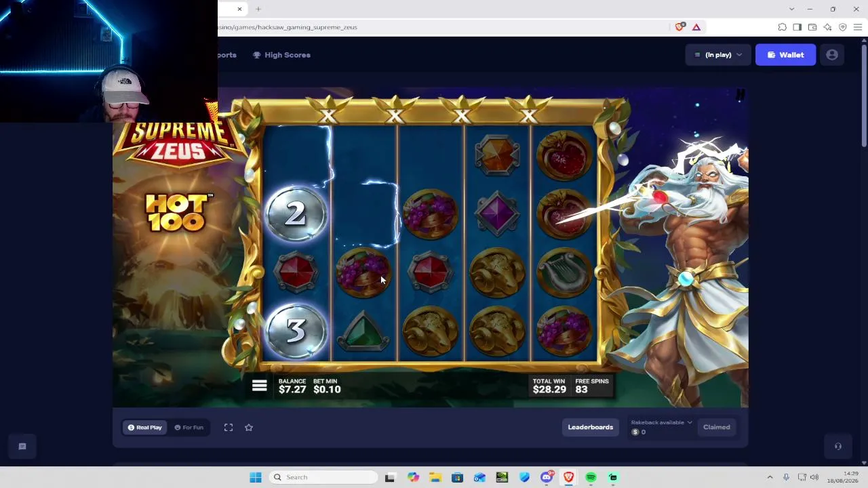The image size is (868, 488).
Task: Expand the Rakeback available dropdown
Action: (x=661, y=422)
